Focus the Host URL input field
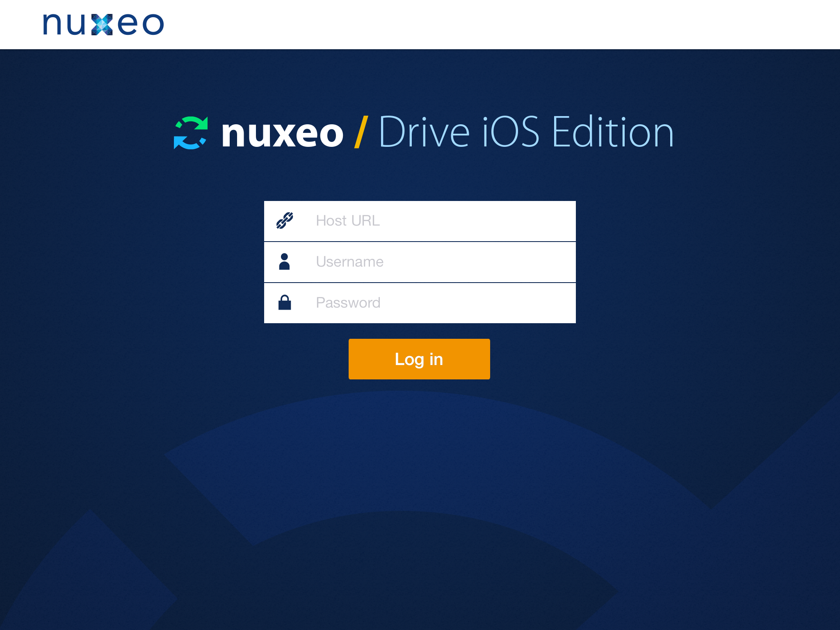 pyautogui.click(x=420, y=221)
